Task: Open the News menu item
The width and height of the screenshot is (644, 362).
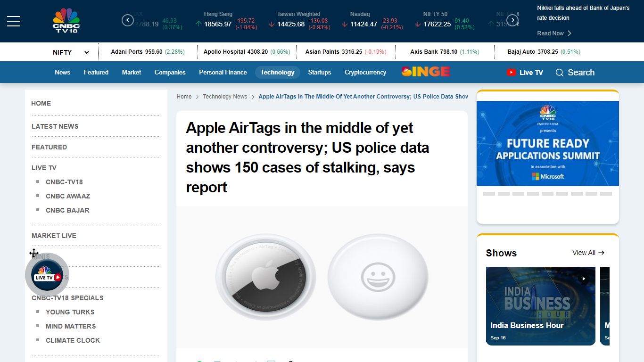Action: tap(62, 72)
